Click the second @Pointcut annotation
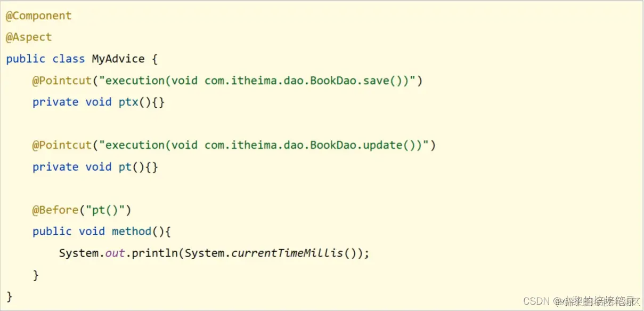 pos(62,145)
